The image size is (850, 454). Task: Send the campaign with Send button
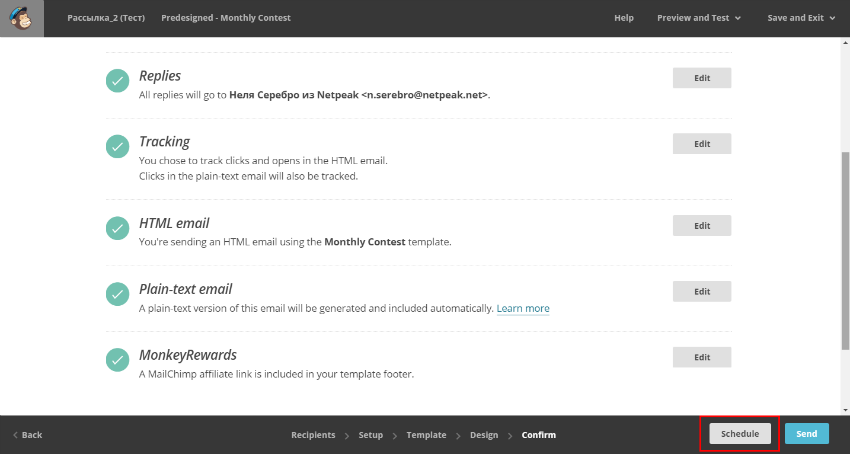[x=806, y=434]
